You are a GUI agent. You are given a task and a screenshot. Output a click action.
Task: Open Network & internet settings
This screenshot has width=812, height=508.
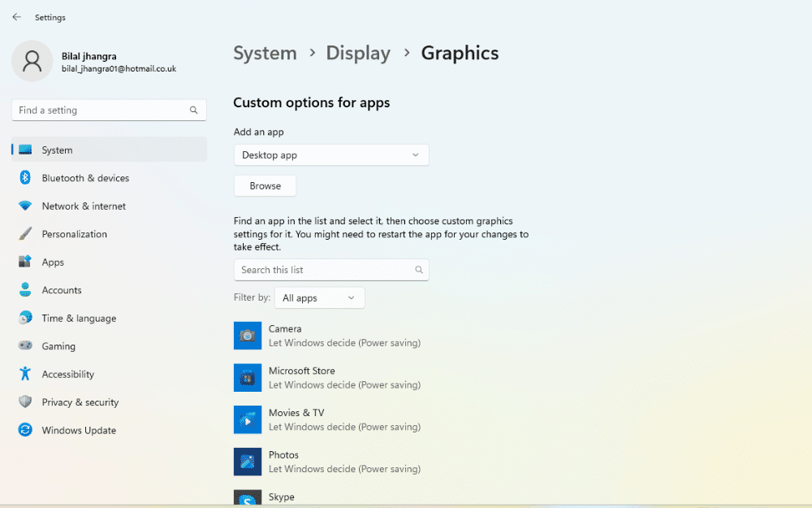[110, 206]
